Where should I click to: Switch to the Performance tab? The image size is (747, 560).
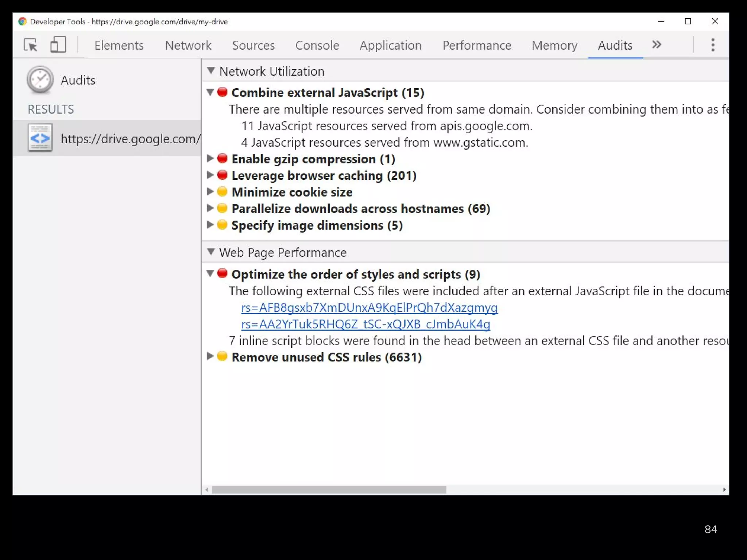tap(477, 45)
